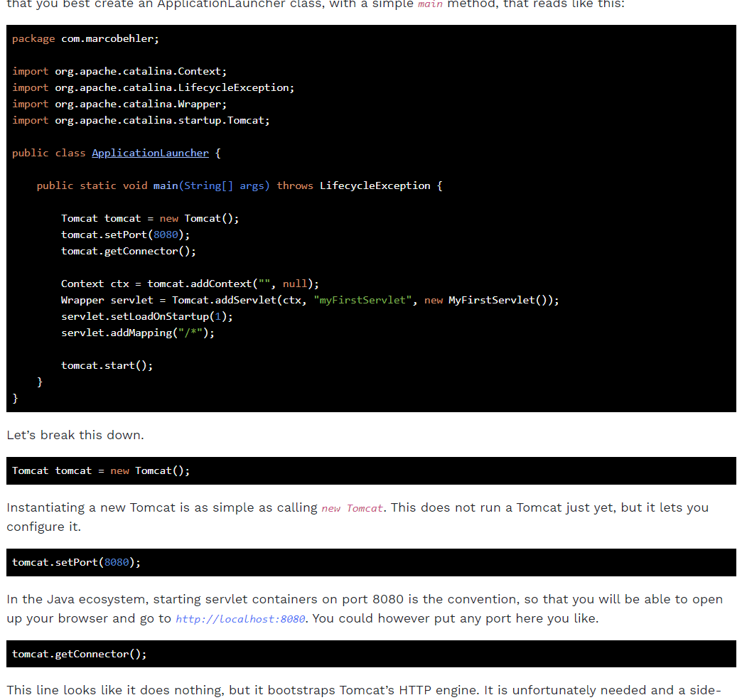
Task: Click the 'In the Java ecosystem' paragraph
Action: 365,608
